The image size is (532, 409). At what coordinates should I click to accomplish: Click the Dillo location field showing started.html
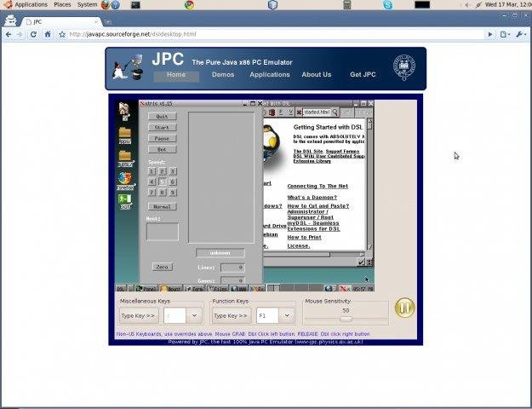(316, 112)
